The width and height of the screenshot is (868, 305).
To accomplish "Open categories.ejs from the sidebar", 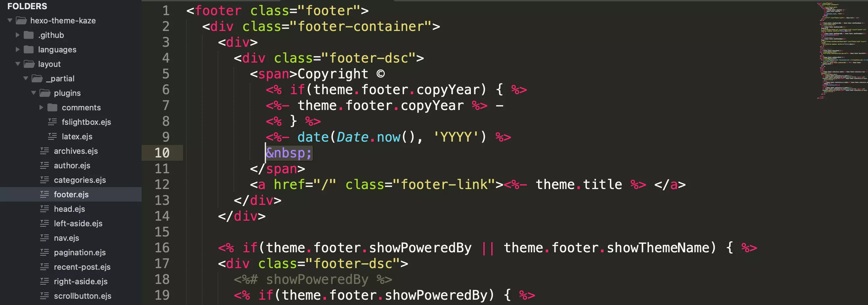I will 80,180.
